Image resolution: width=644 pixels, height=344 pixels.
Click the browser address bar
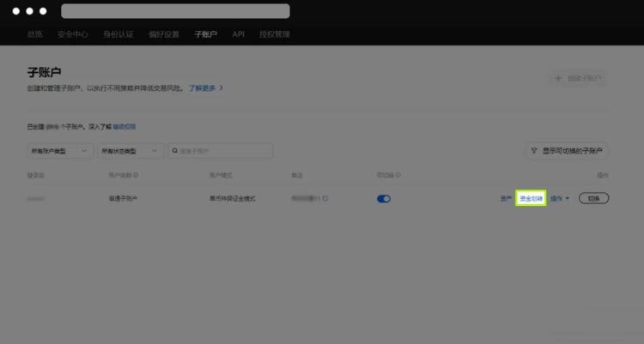[175, 11]
